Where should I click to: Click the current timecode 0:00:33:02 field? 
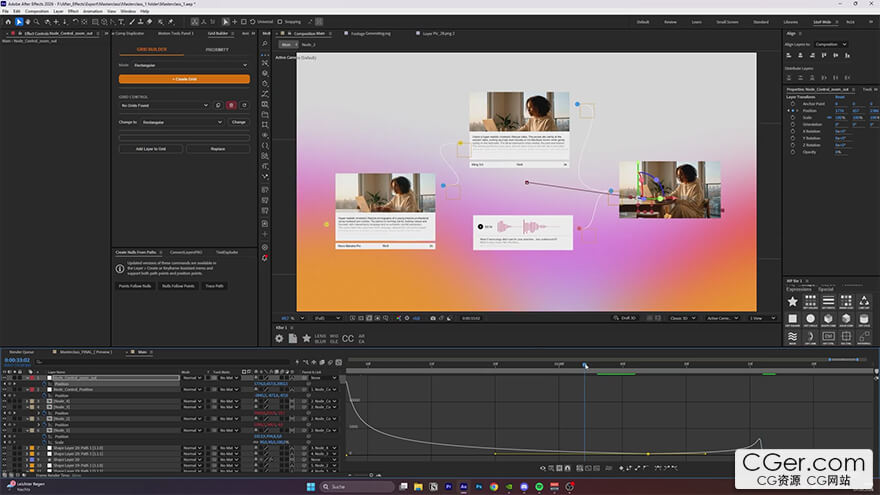[x=17, y=360]
